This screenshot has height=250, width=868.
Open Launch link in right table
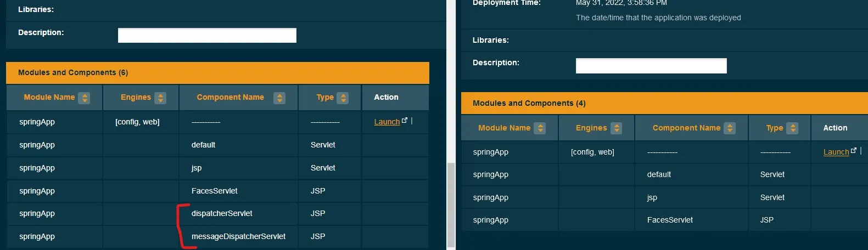(x=836, y=152)
